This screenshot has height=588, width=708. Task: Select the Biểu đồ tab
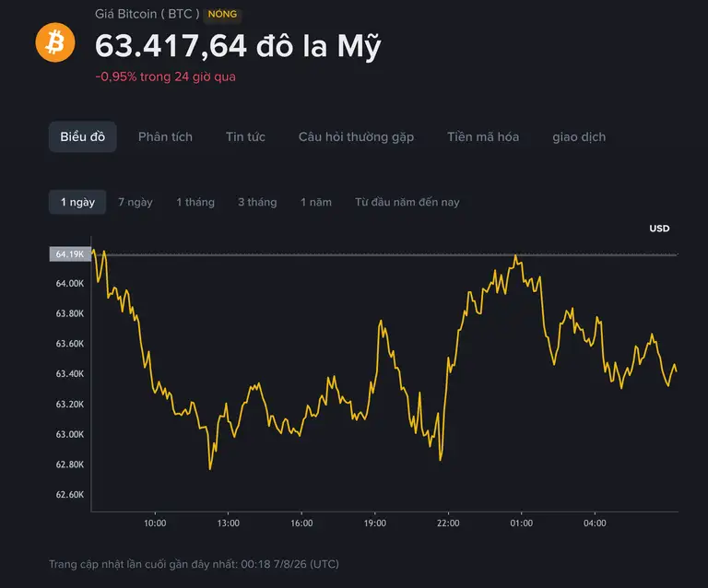click(83, 136)
